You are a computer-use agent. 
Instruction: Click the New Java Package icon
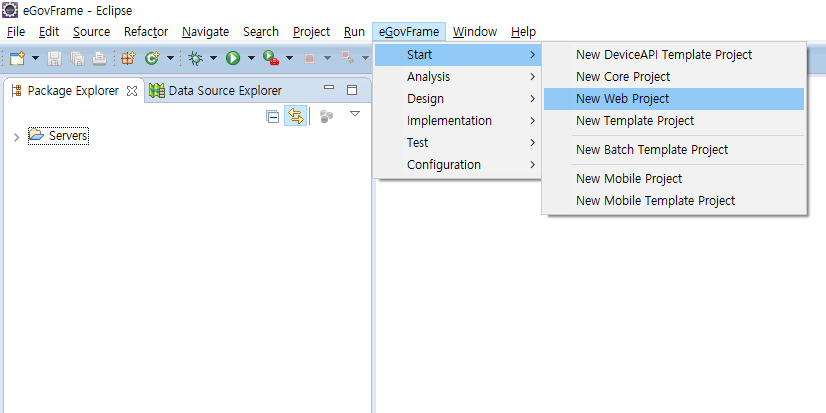128,59
